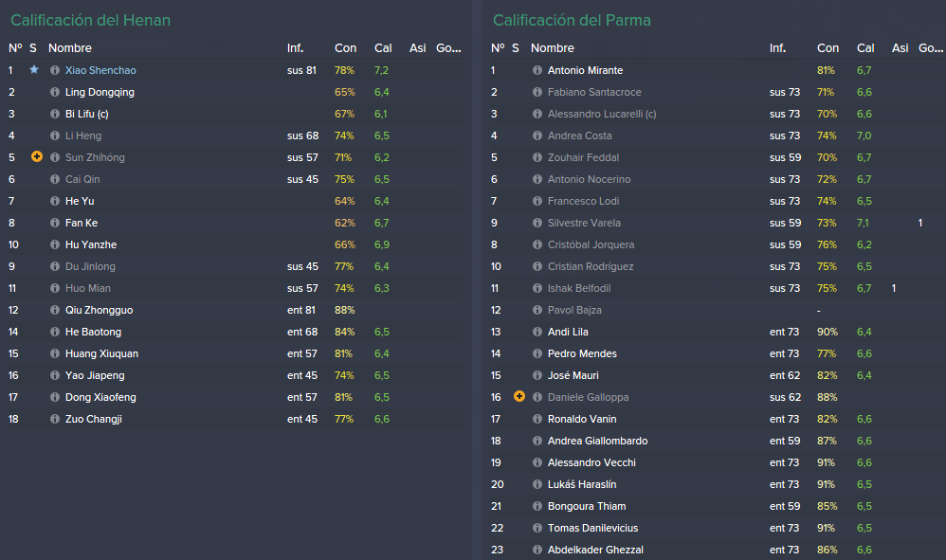Open info icon for Antonio Mirante
Screen dimensions: 946x560
point(537,70)
